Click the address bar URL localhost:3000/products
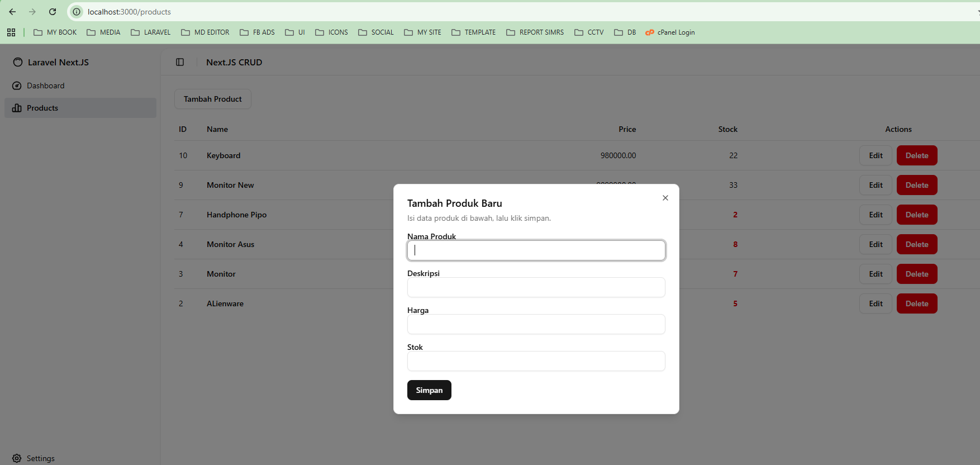 point(129,12)
